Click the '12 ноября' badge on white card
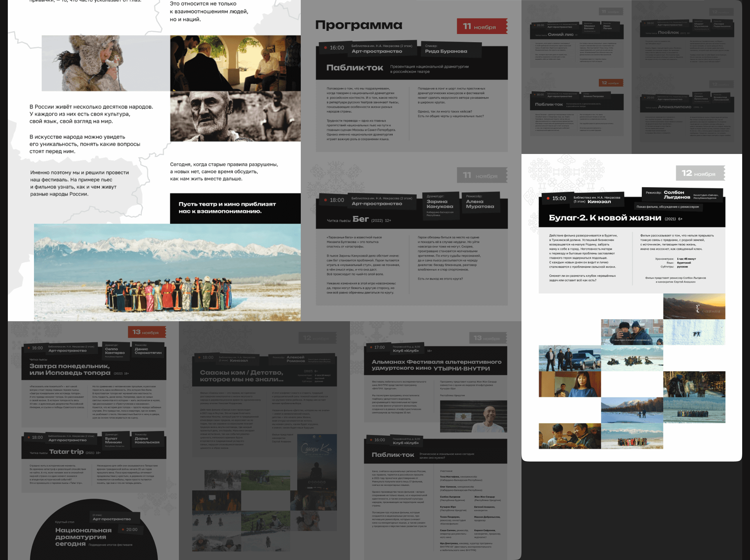 tap(700, 173)
